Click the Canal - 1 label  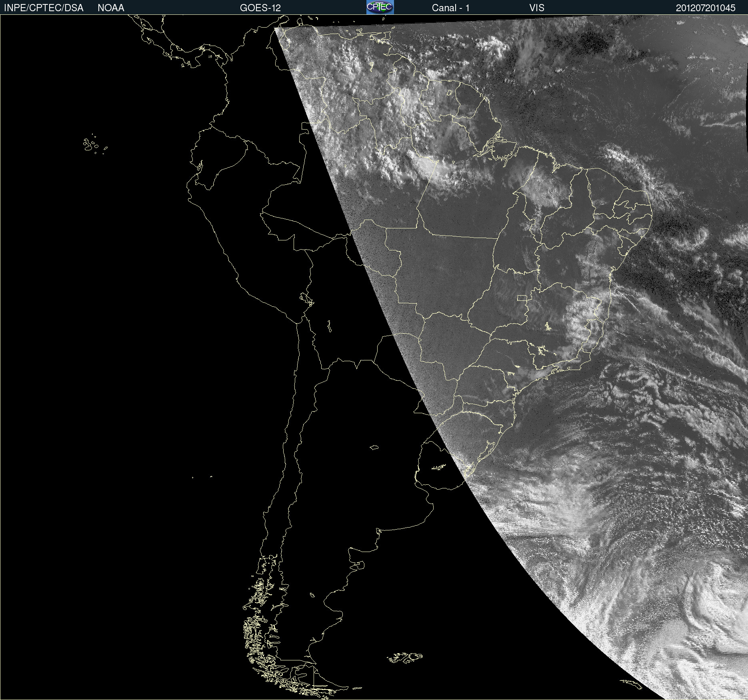[450, 8]
